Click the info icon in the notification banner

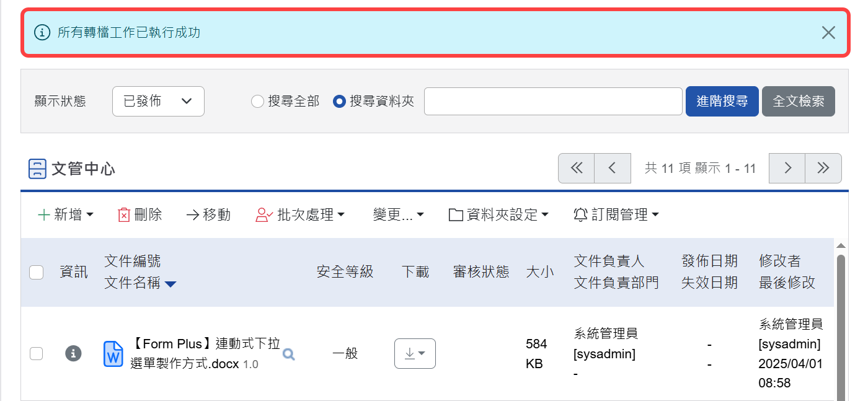[x=42, y=32]
